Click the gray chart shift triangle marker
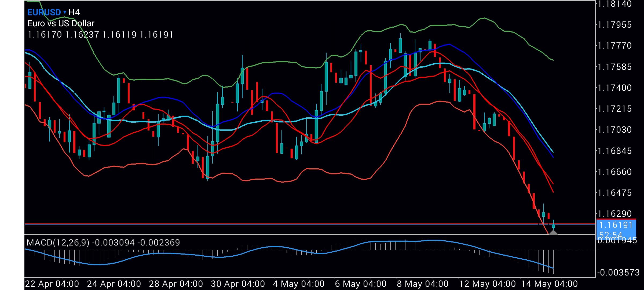 coord(553,232)
